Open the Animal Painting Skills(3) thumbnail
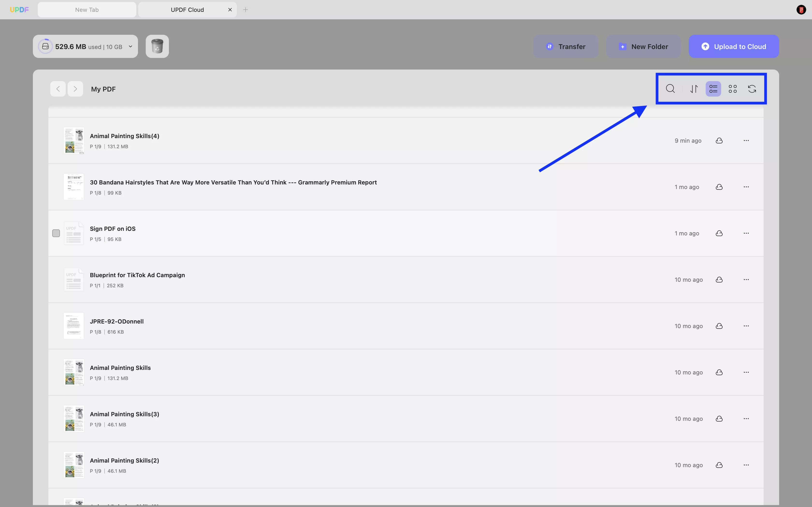The image size is (812, 507). point(74,418)
